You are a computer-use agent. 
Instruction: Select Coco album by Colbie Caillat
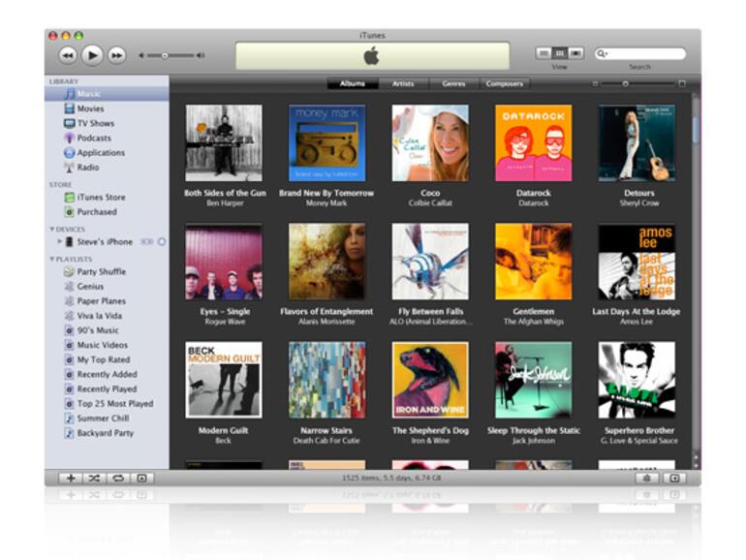(430, 142)
